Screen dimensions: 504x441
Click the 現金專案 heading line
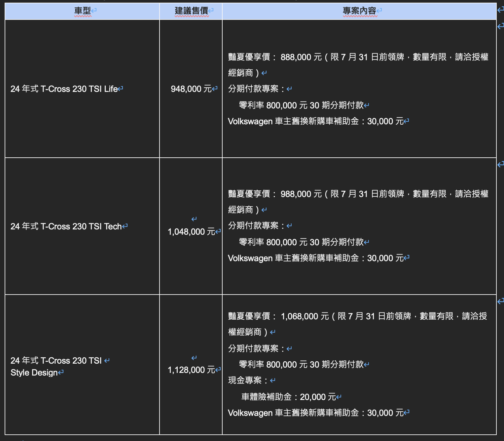245,381
